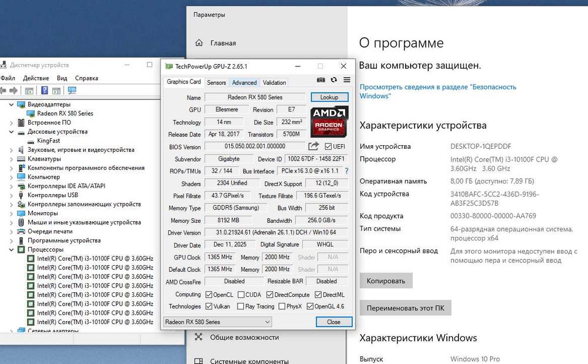Image resolution: width=588 pixels, height=364 pixels.
Task: Click Мыши и иные указывающие устройства icon
Action: pyautogui.click(x=21, y=222)
